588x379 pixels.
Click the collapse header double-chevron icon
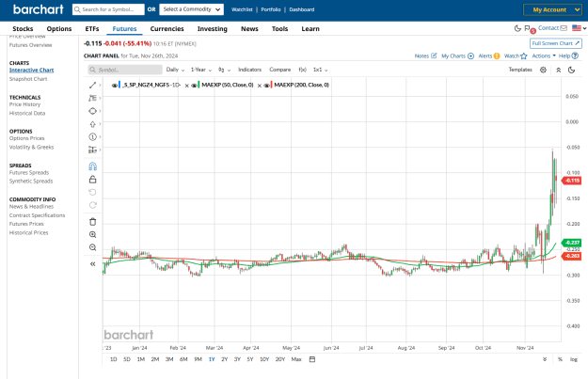[559, 70]
